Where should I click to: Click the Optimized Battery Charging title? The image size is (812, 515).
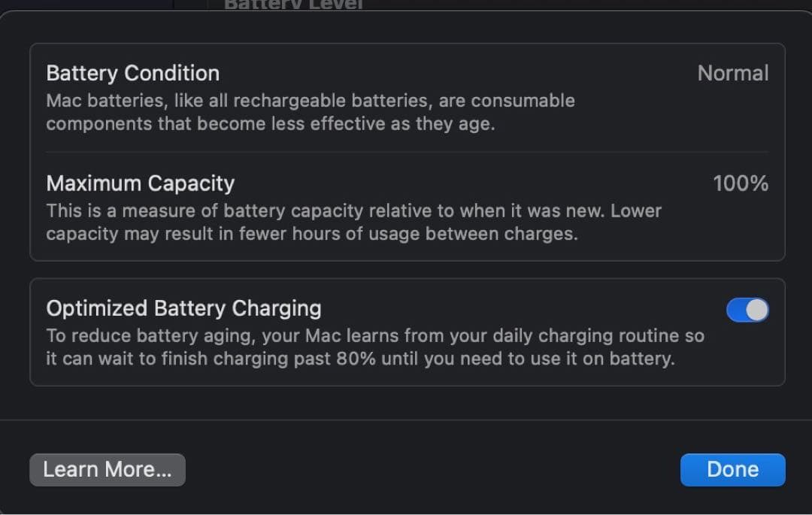coord(183,308)
